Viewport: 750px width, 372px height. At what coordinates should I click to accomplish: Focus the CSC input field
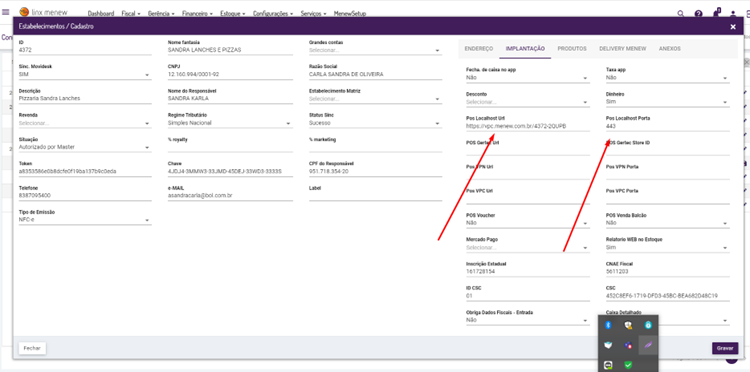[668, 296]
